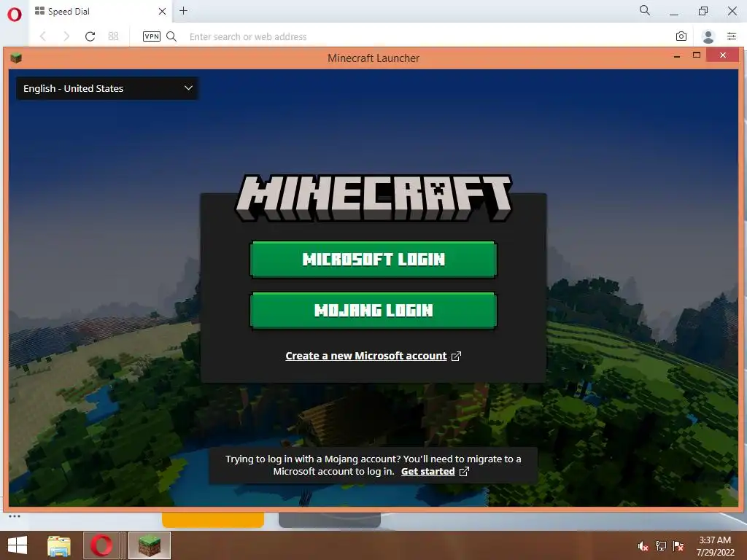The width and height of the screenshot is (747, 560).
Task: Switch to Opera in the taskbar
Action: pos(101,545)
